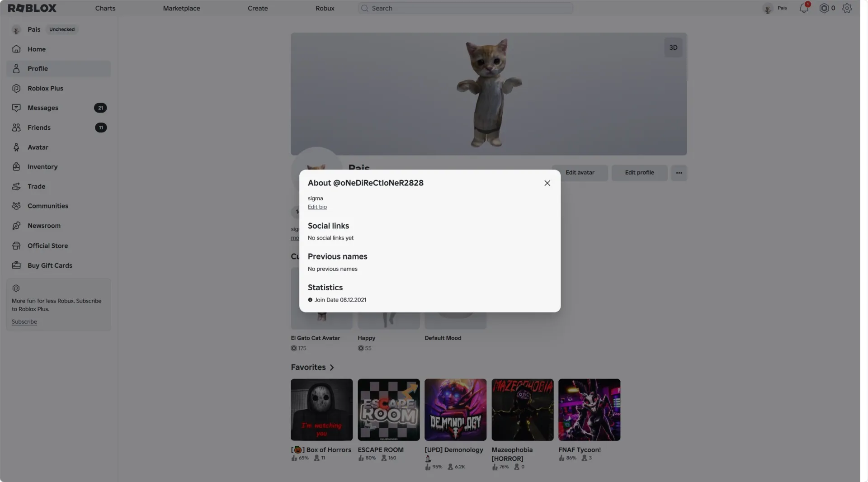Open Inventory in the sidebar
Image resolution: width=868 pixels, height=482 pixels.
(59, 167)
